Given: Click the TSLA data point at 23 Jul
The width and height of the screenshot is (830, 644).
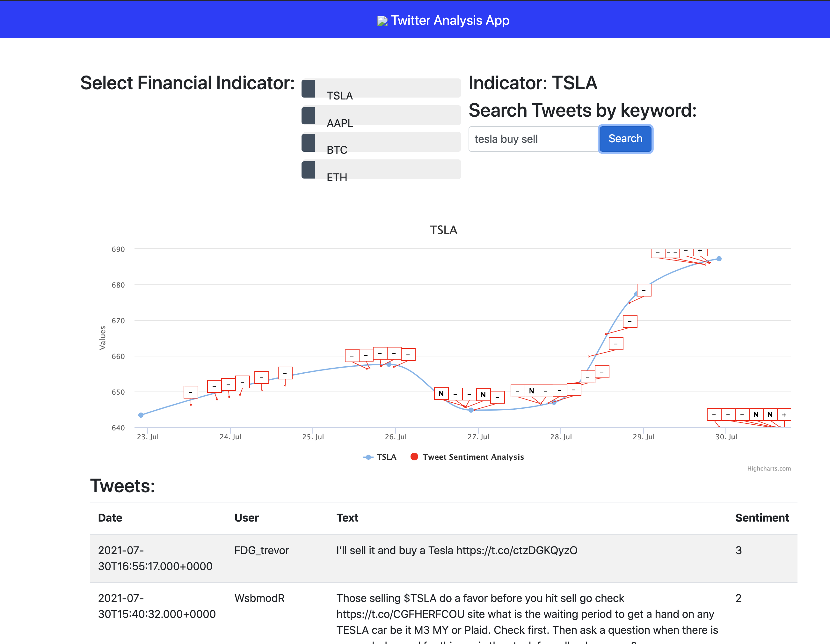Looking at the screenshot, I should coord(141,415).
